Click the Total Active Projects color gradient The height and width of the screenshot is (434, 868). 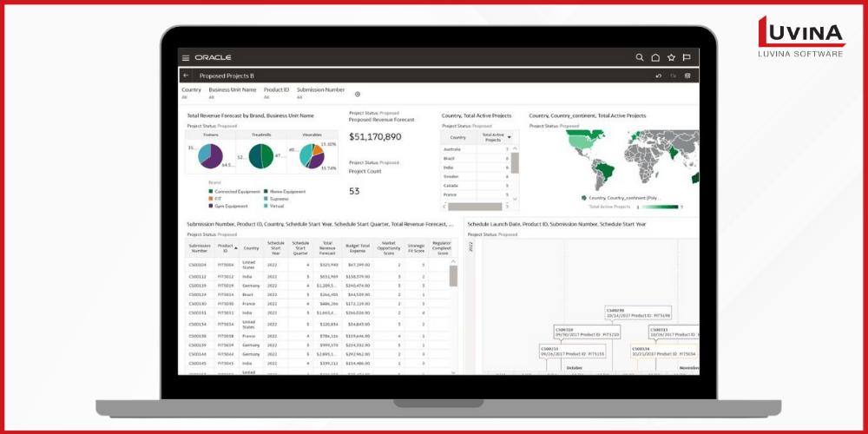tap(660, 207)
